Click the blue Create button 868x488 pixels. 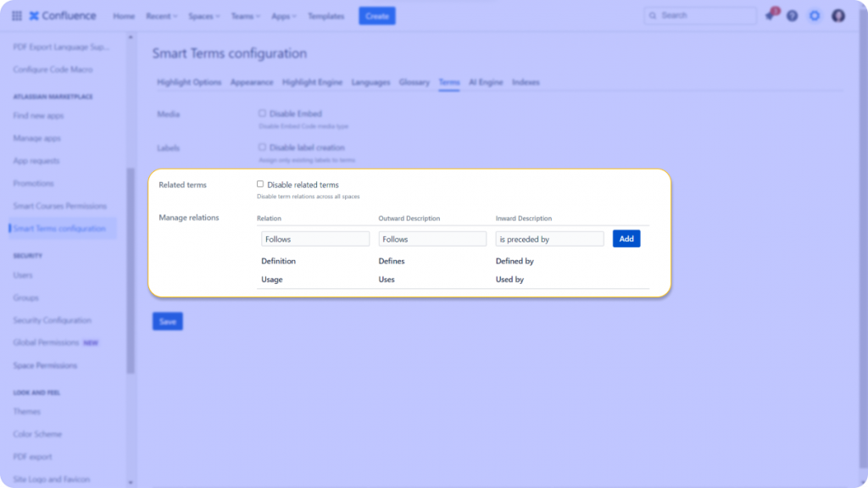click(x=376, y=15)
